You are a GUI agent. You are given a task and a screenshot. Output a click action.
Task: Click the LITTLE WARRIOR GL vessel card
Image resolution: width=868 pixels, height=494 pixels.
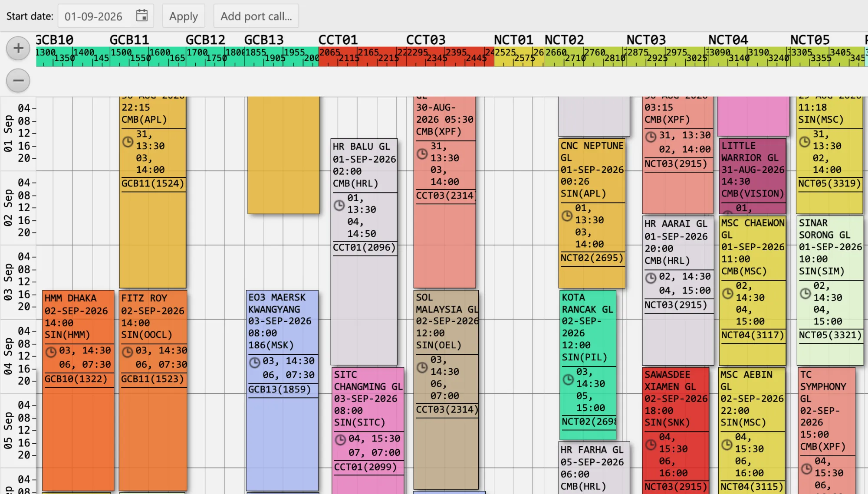(x=753, y=176)
